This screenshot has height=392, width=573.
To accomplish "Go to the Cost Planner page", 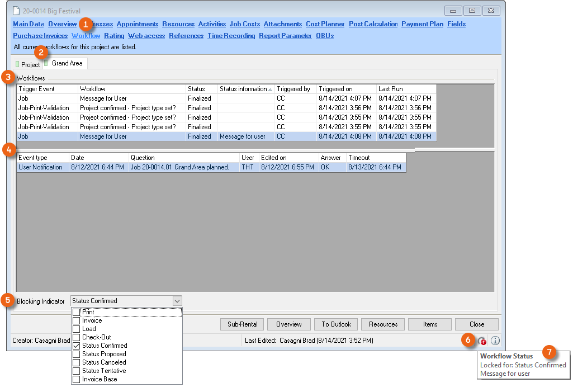I will tap(325, 24).
